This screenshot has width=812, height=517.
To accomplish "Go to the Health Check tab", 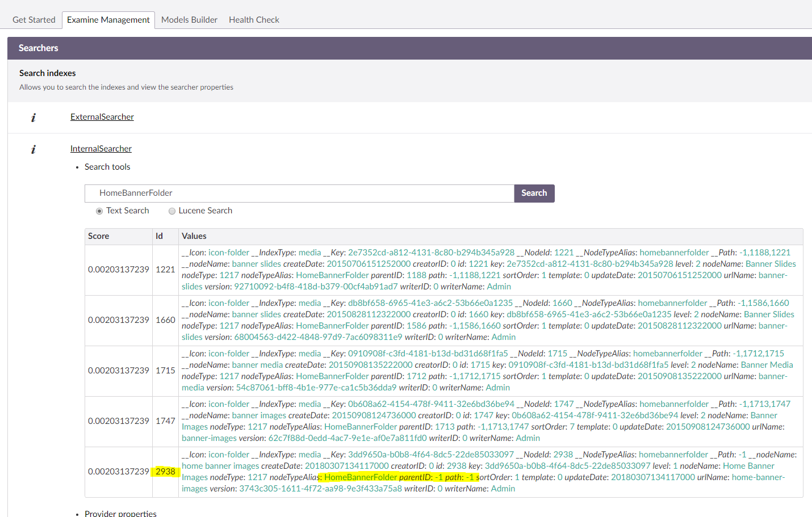I will (254, 20).
